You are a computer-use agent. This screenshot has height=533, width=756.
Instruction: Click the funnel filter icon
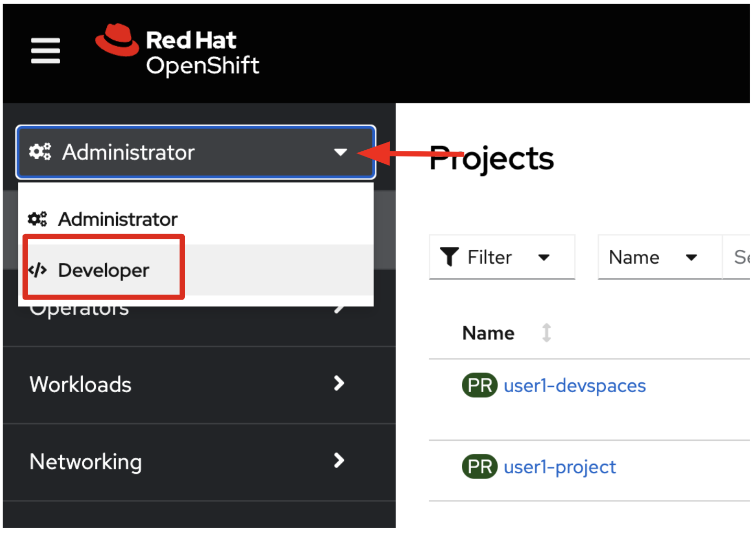tap(449, 257)
